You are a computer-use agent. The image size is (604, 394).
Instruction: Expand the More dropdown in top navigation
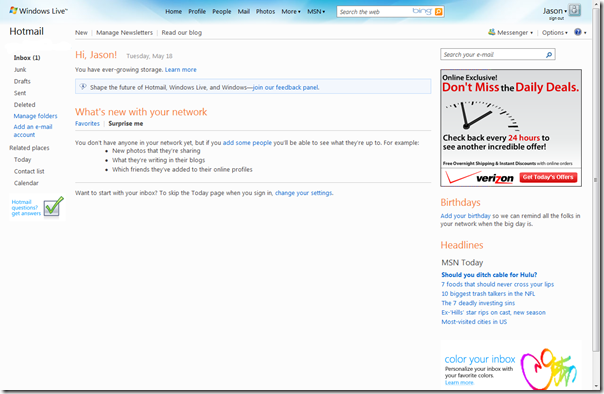point(291,12)
